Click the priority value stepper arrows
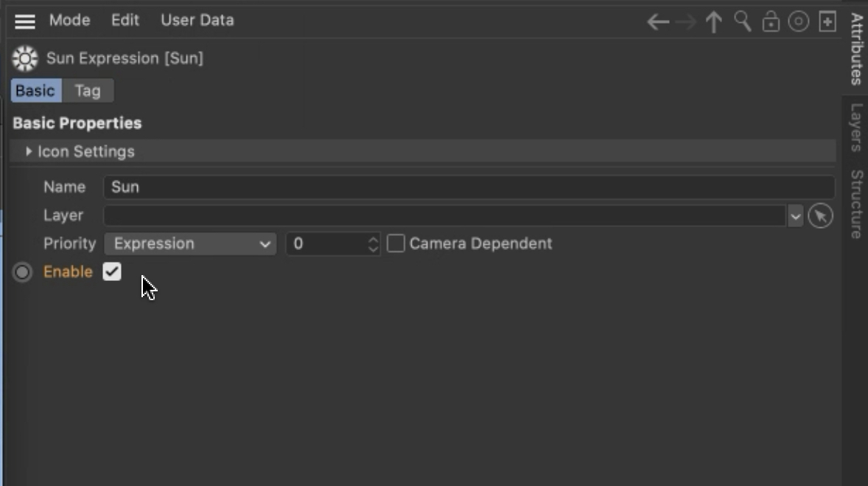 [373, 243]
